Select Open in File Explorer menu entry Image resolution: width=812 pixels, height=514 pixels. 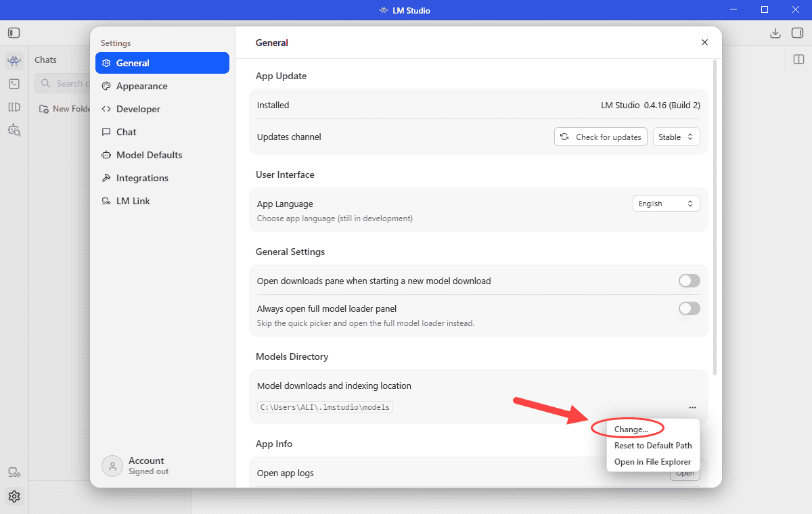(653, 462)
